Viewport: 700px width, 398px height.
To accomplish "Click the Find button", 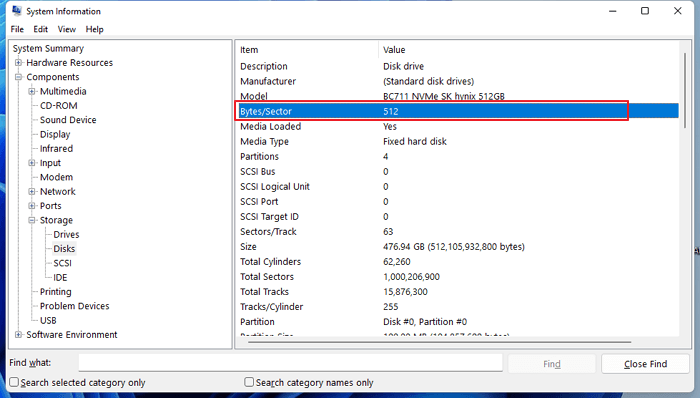I will [x=552, y=364].
